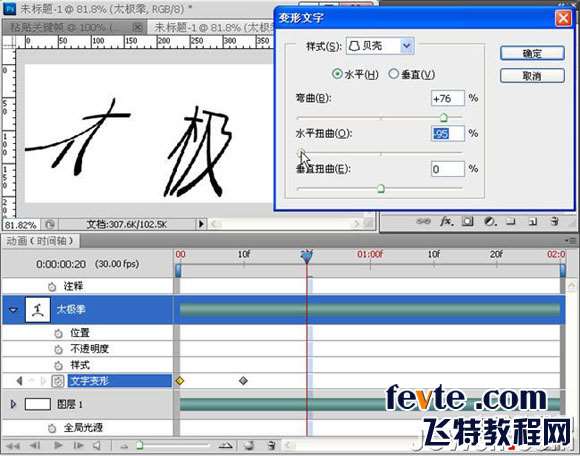The image size is (580, 456).
Task: Click the 垂直扭曲 slider handle
Action: click(x=380, y=189)
